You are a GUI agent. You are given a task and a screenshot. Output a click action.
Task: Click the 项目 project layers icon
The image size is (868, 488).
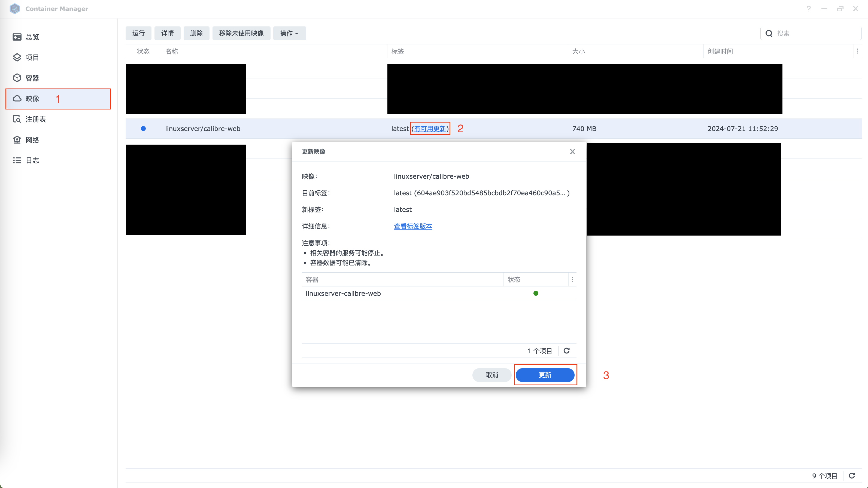point(17,57)
